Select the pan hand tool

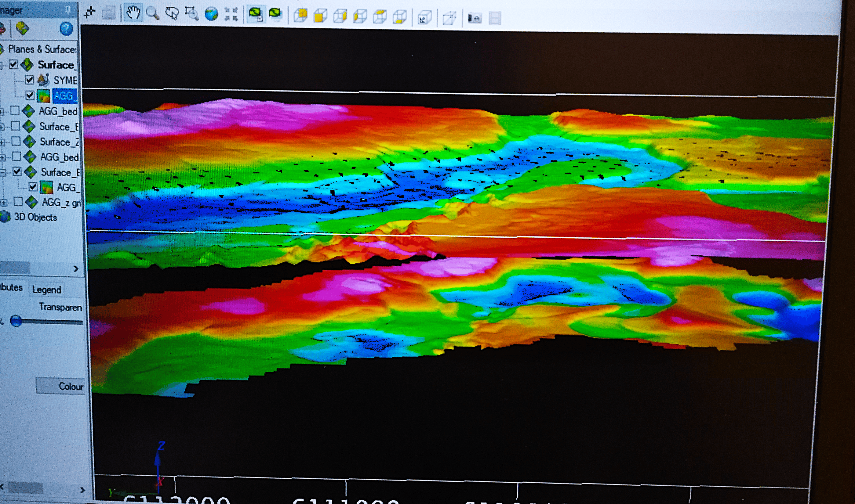[133, 13]
